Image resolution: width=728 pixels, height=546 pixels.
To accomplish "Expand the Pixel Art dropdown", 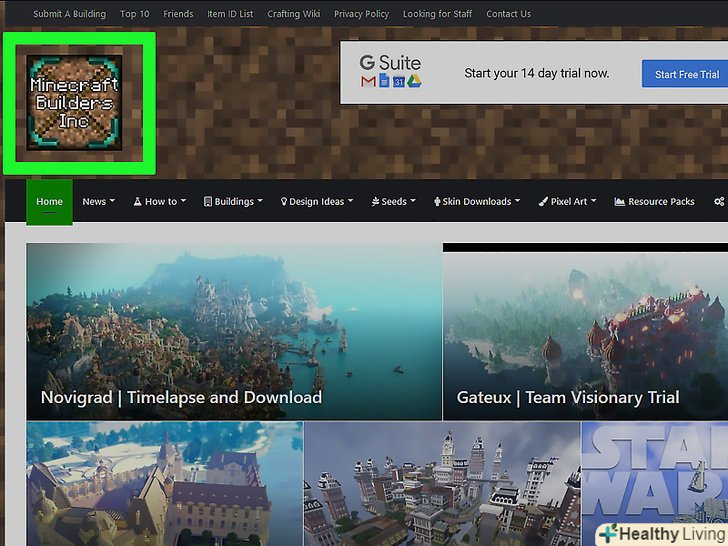I will [567, 202].
